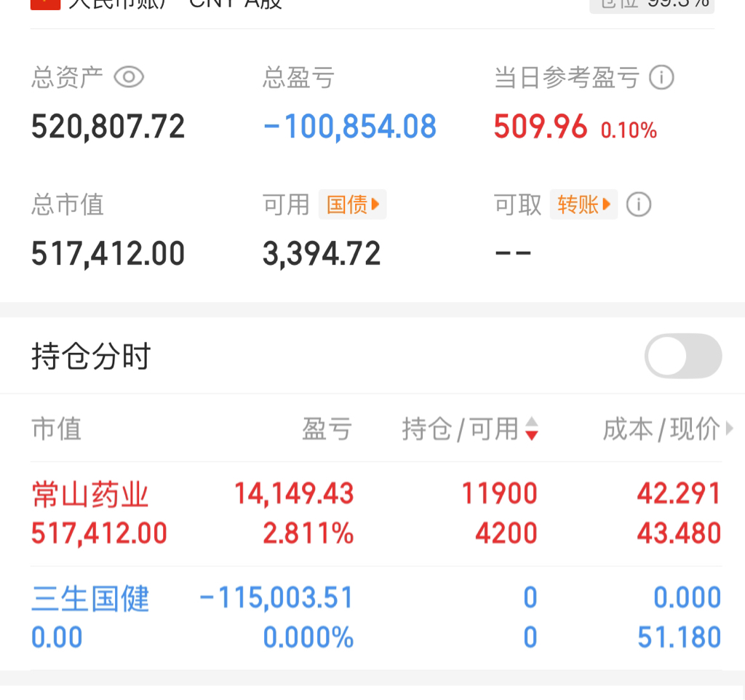Image resolution: width=745 pixels, height=700 pixels.
Task: Tap the 总市值 label
Action: click(68, 204)
